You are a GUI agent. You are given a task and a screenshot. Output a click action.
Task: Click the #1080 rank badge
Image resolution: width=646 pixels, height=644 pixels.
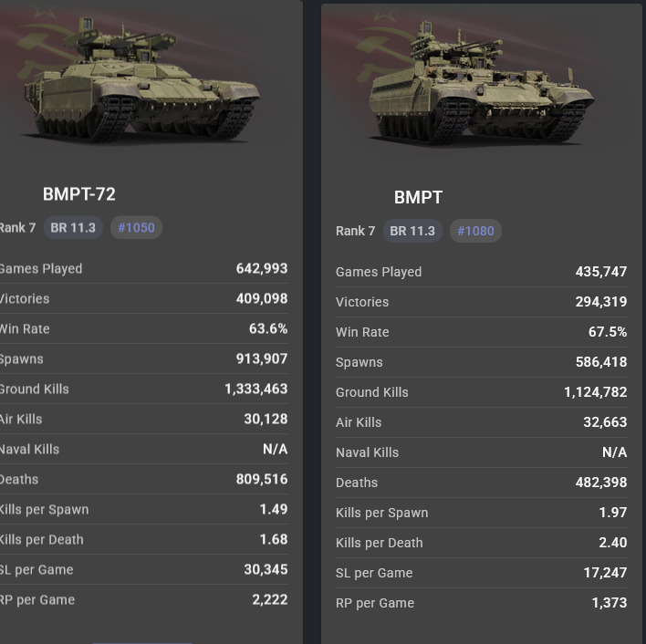point(475,231)
